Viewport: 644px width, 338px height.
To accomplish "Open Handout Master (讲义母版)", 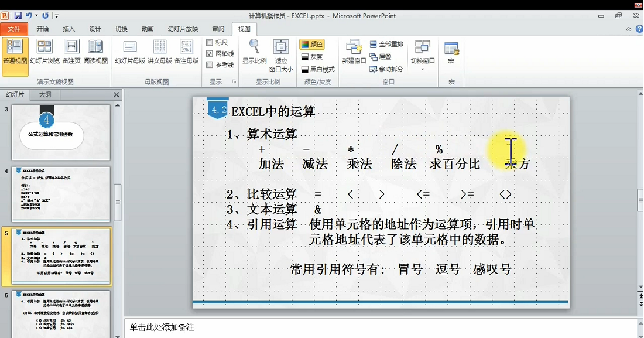I will click(x=159, y=52).
